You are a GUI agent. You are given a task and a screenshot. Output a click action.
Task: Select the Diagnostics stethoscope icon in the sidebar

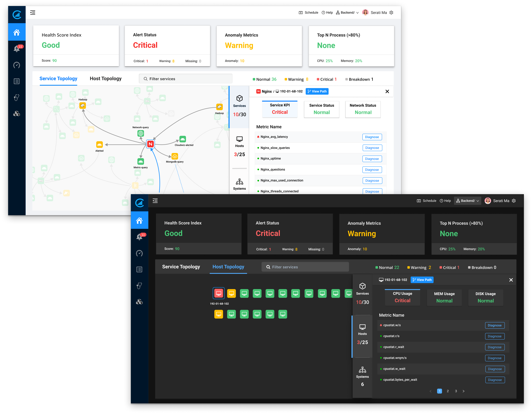[x=139, y=286]
